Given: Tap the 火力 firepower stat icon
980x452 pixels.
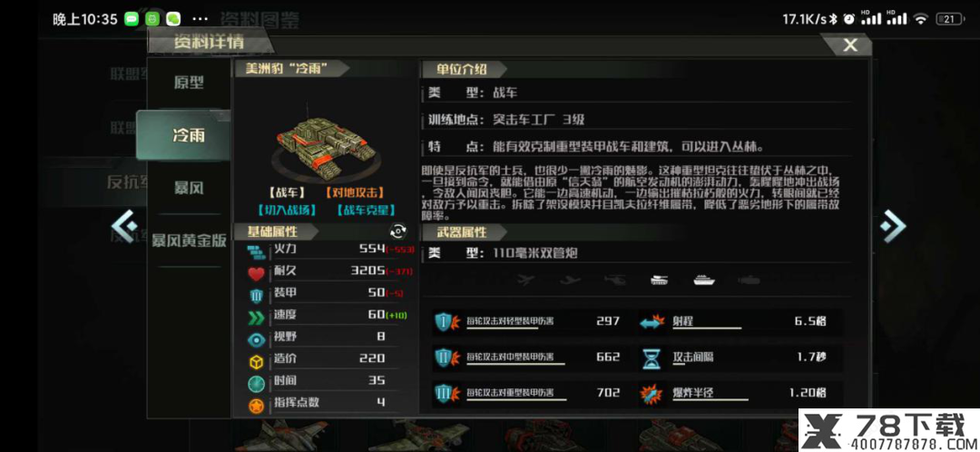Looking at the screenshot, I should tap(256, 252).
